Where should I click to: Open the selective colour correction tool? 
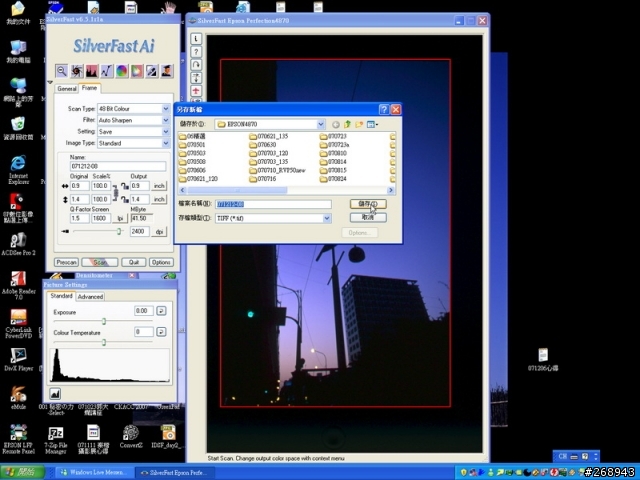[137, 71]
